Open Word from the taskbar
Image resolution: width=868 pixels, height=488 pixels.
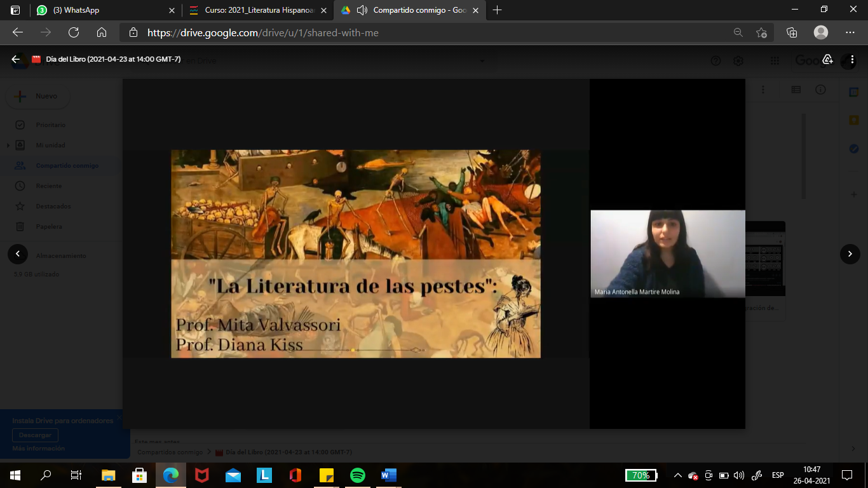point(389,475)
